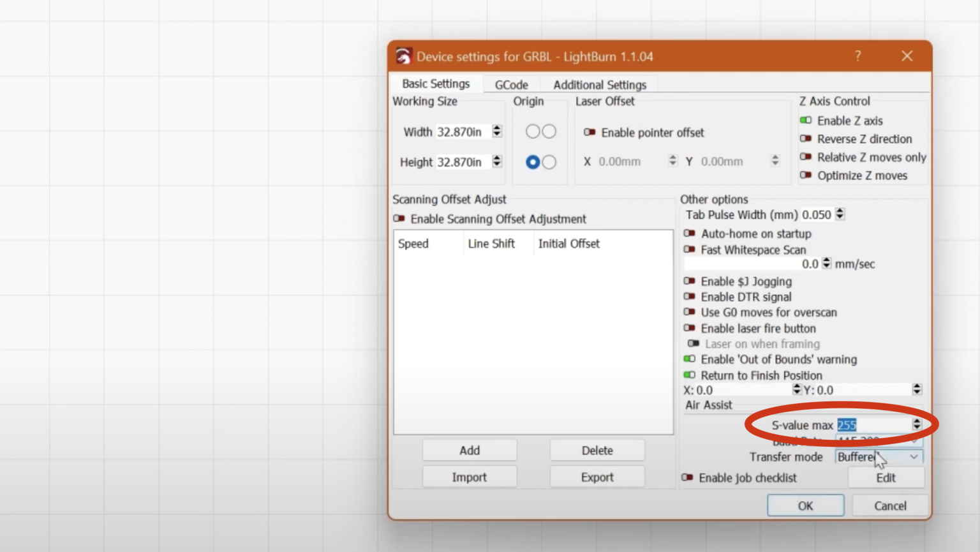Click the Edit button for job checklist
Image resolution: width=980 pixels, height=552 pixels.
[x=885, y=478]
